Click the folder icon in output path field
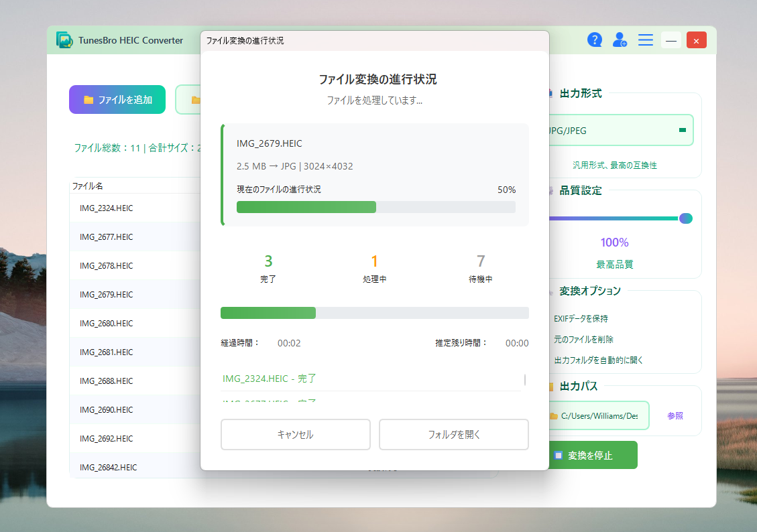 [553, 416]
